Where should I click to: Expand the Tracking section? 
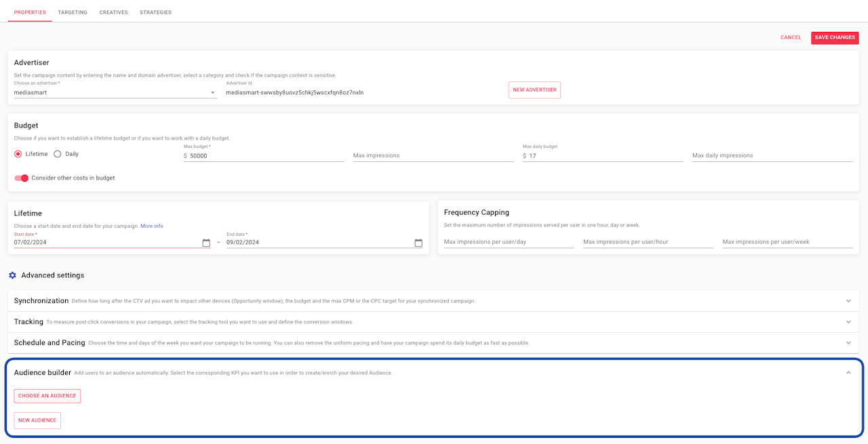click(848, 322)
